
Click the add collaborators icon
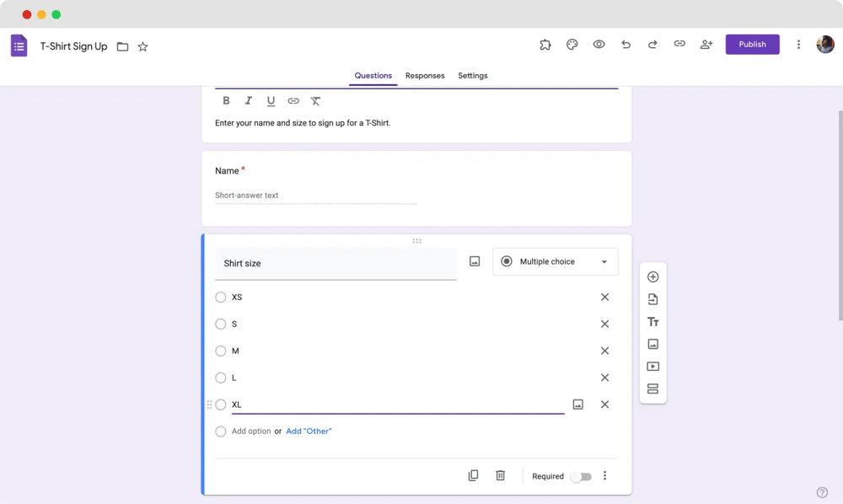coord(706,45)
